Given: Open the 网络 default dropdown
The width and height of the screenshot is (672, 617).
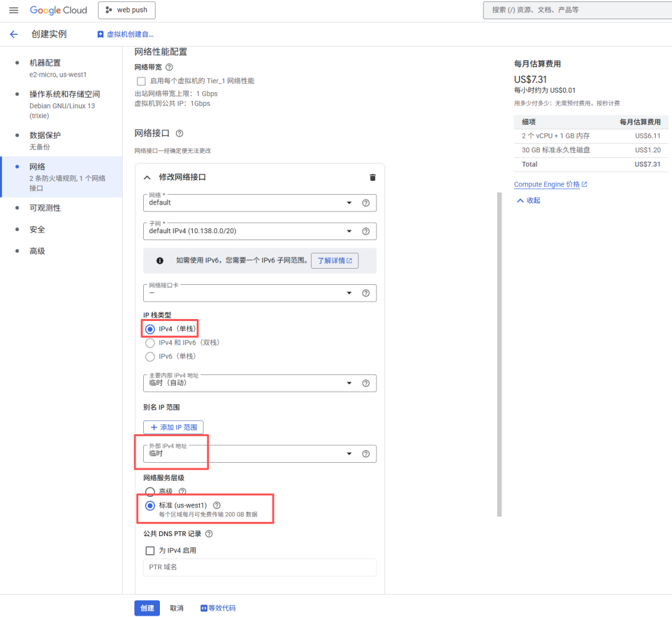Looking at the screenshot, I should point(249,203).
